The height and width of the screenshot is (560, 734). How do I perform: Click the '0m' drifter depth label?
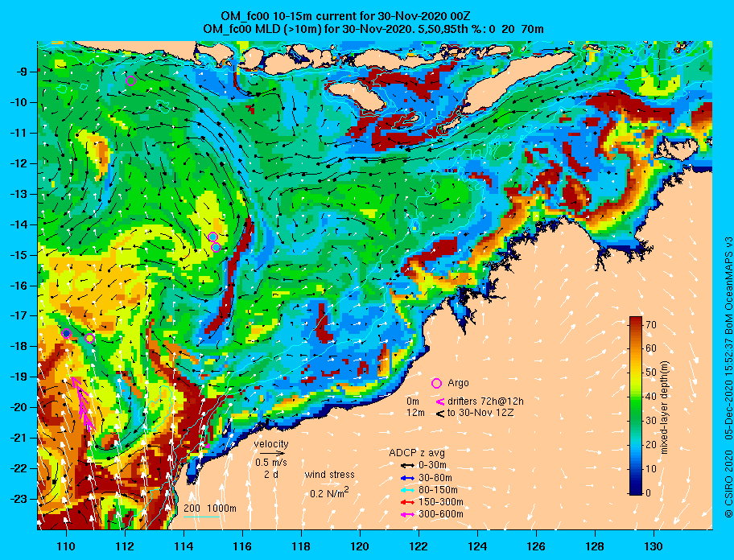click(412, 401)
